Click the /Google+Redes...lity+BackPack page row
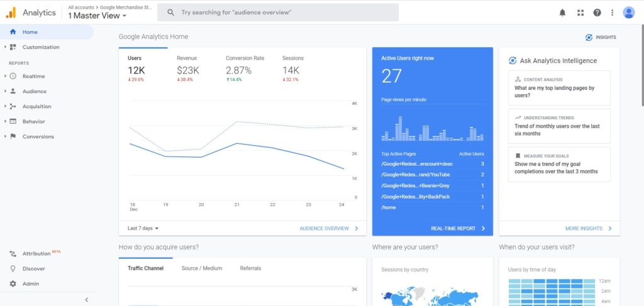 [x=433, y=197]
